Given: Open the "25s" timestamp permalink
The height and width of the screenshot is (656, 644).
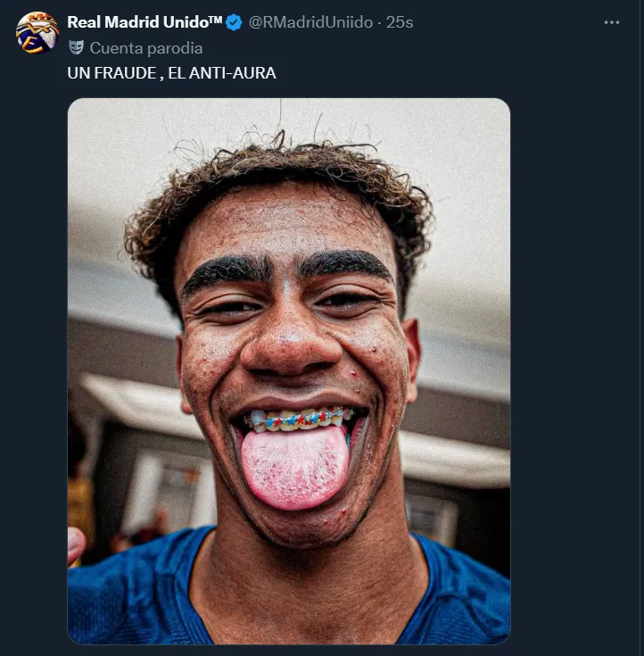Looking at the screenshot, I should point(400,23).
